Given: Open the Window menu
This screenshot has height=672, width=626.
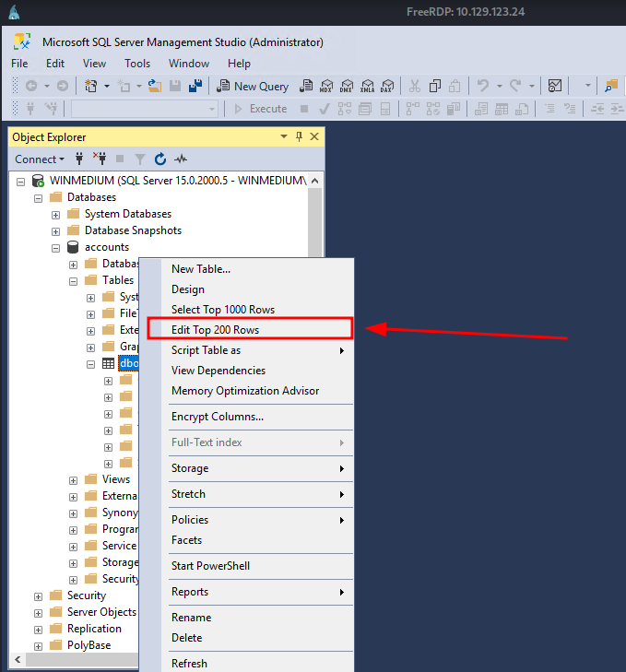Looking at the screenshot, I should point(189,64).
